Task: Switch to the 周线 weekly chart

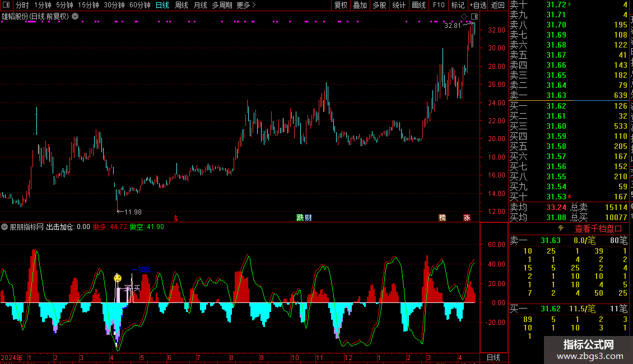Action: click(x=181, y=5)
